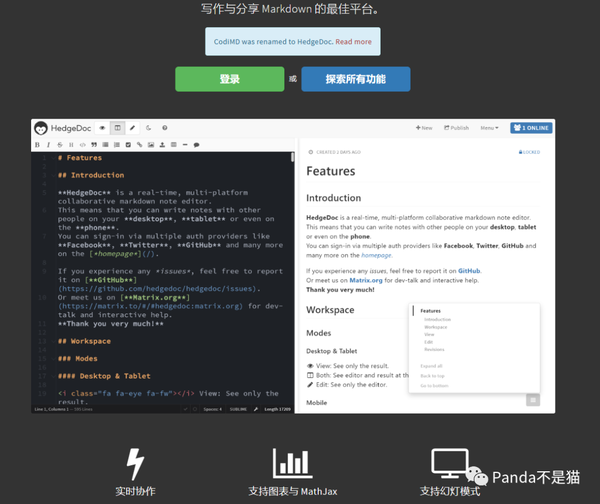Click the homepage link in the preview
Viewport: 600px width, 504px height.
coord(376,255)
